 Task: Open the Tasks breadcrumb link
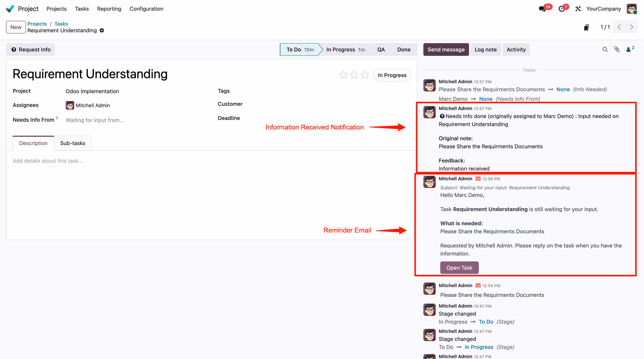61,24
